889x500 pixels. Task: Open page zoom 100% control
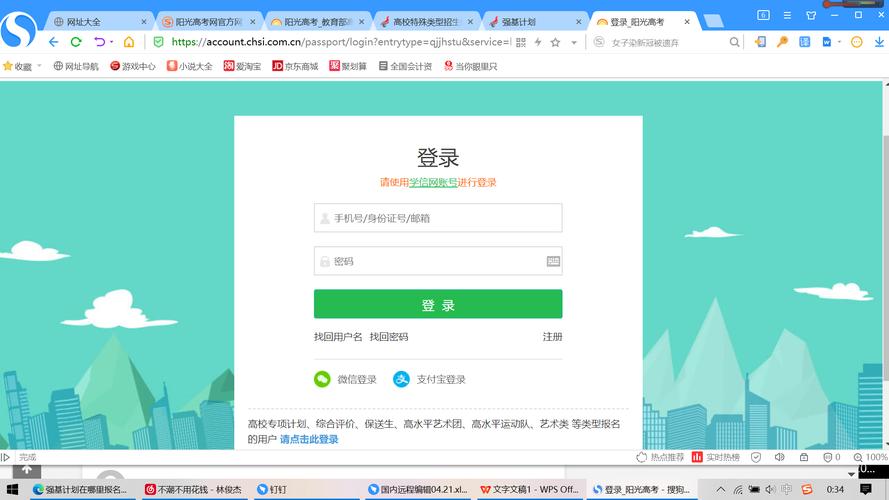coord(870,457)
